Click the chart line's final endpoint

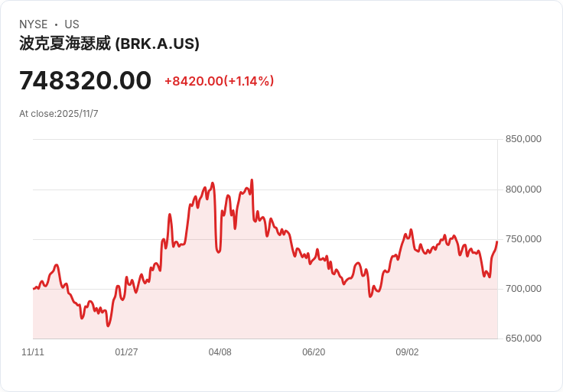coord(497,242)
